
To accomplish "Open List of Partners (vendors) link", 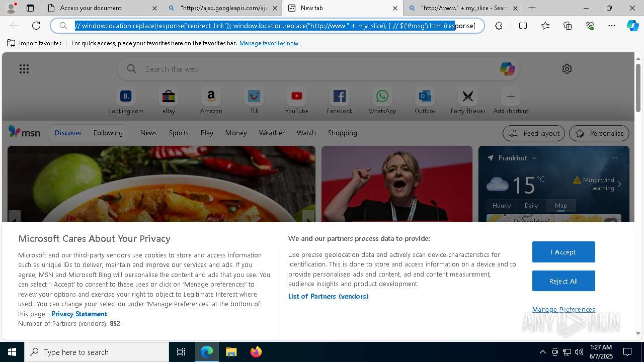I will (328, 296).
